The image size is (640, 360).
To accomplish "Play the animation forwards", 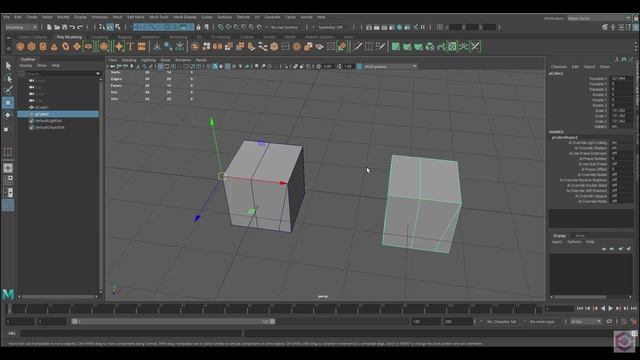I will pos(611,309).
